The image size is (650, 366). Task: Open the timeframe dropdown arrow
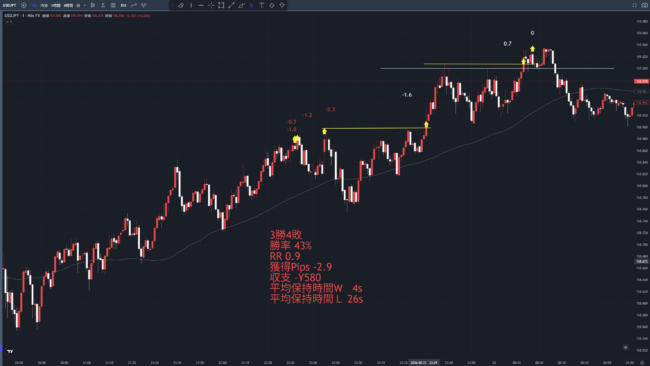point(85,5)
